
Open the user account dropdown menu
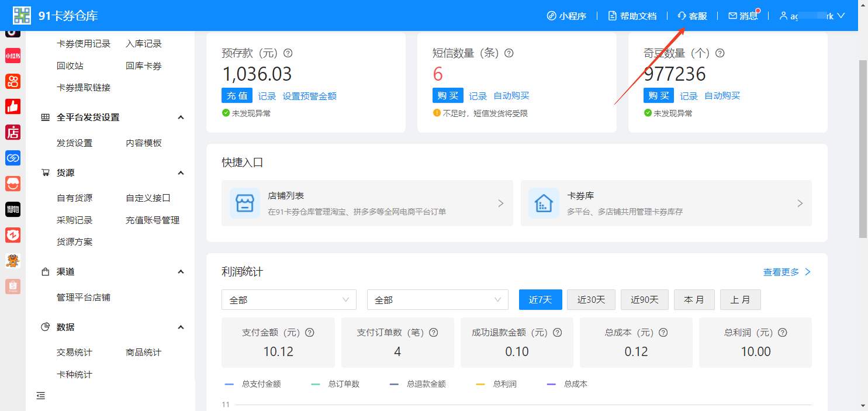[x=812, y=16]
